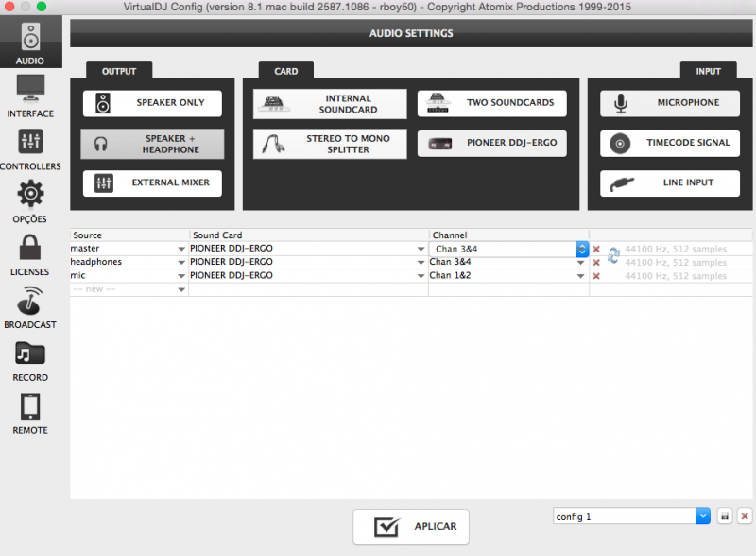The image size is (756, 556).
Task: Select External Mixer output option
Action: tap(152, 183)
